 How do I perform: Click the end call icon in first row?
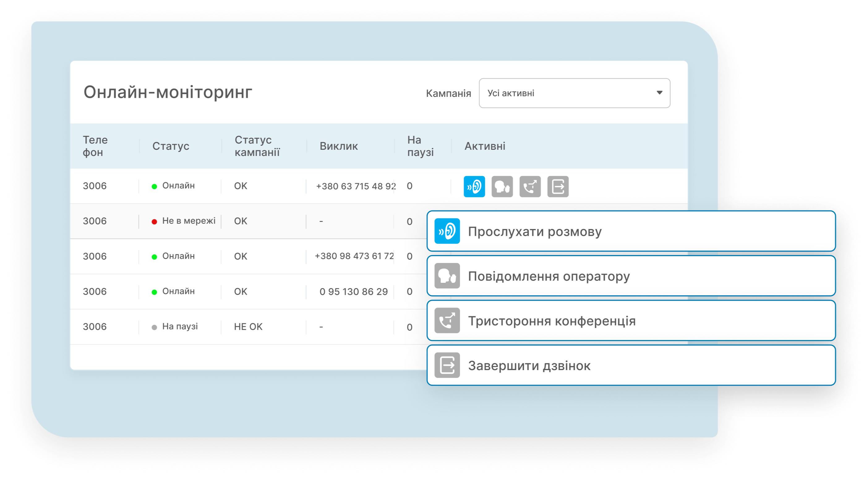558,186
